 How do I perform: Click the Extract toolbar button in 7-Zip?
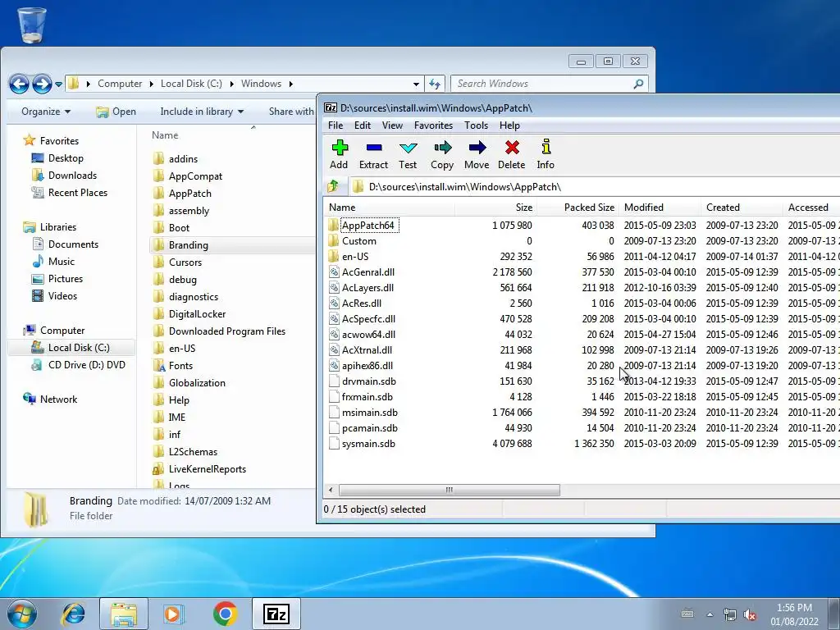373,155
